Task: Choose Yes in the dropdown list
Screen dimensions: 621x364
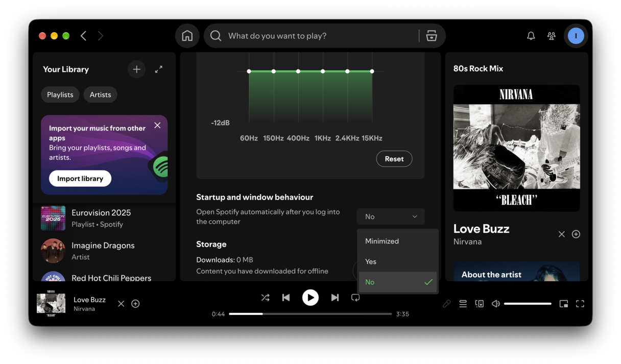Action: (398, 261)
